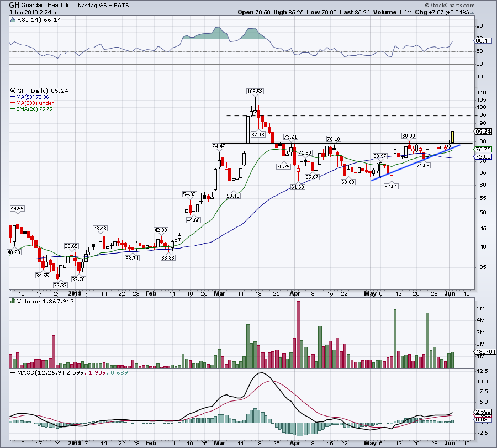
Task: Click the 85.24 last price tag
Action: tap(484, 131)
